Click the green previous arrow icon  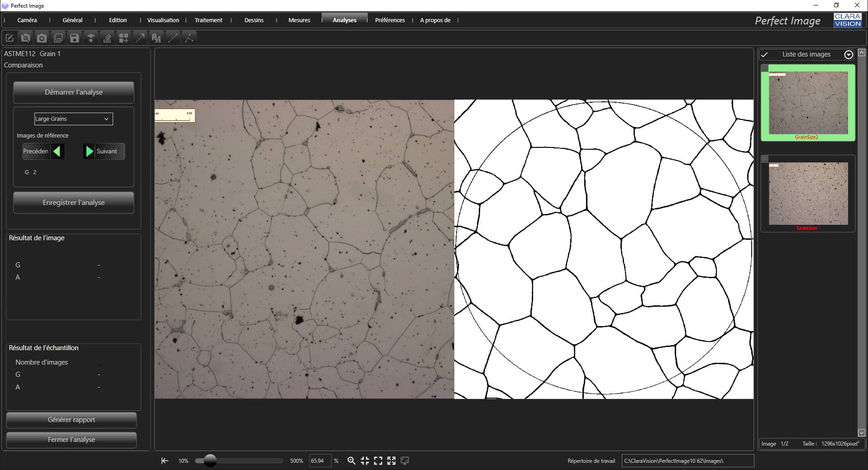[x=57, y=151]
